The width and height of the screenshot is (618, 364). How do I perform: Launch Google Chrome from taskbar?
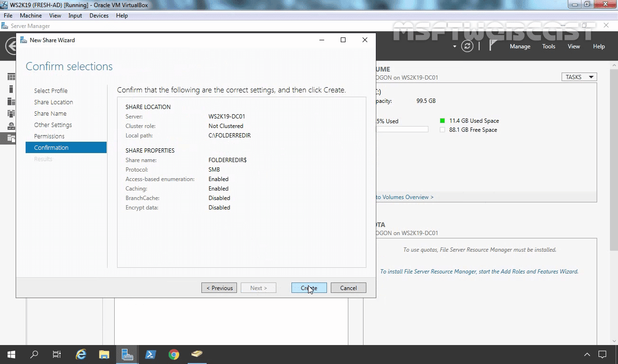174,354
